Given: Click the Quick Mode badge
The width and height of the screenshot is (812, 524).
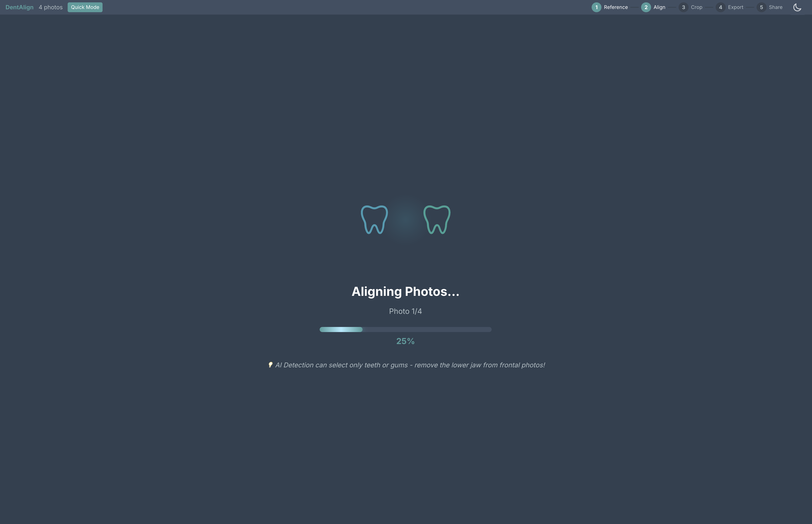Looking at the screenshot, I should point(85,7).
